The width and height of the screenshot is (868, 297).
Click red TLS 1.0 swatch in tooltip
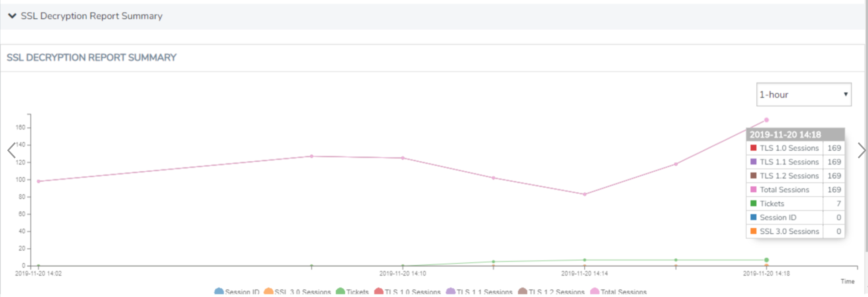tap(754, 148)
